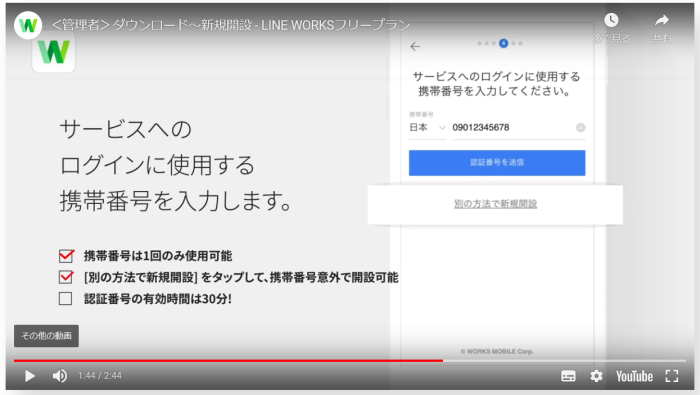Open the 日本 country dropdown

click(x=427, y=128)
